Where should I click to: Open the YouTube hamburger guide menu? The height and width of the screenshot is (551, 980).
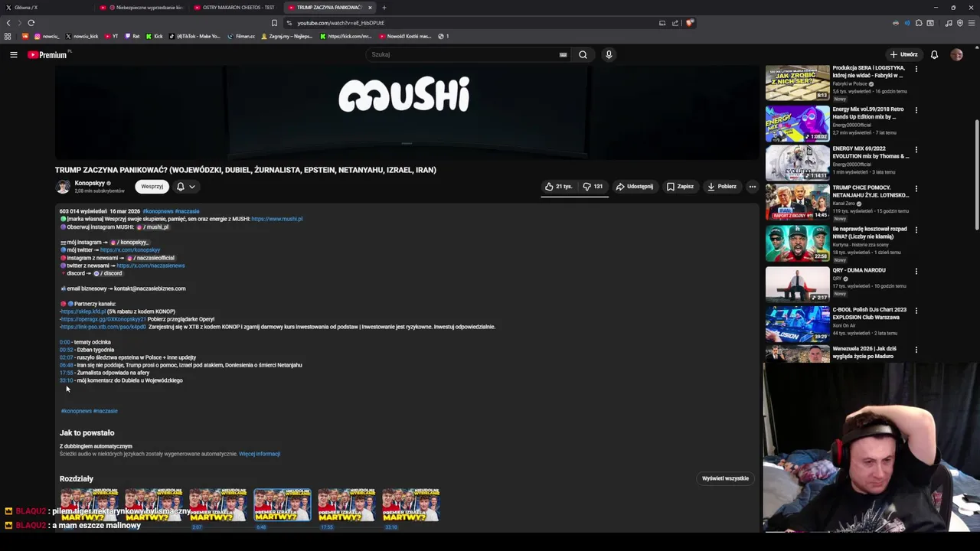(x=13, y=54)
